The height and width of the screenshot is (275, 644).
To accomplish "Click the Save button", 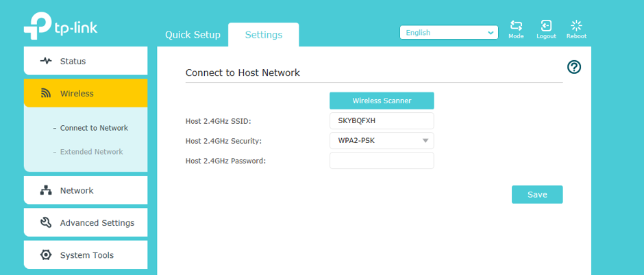I will click(537, 195).
